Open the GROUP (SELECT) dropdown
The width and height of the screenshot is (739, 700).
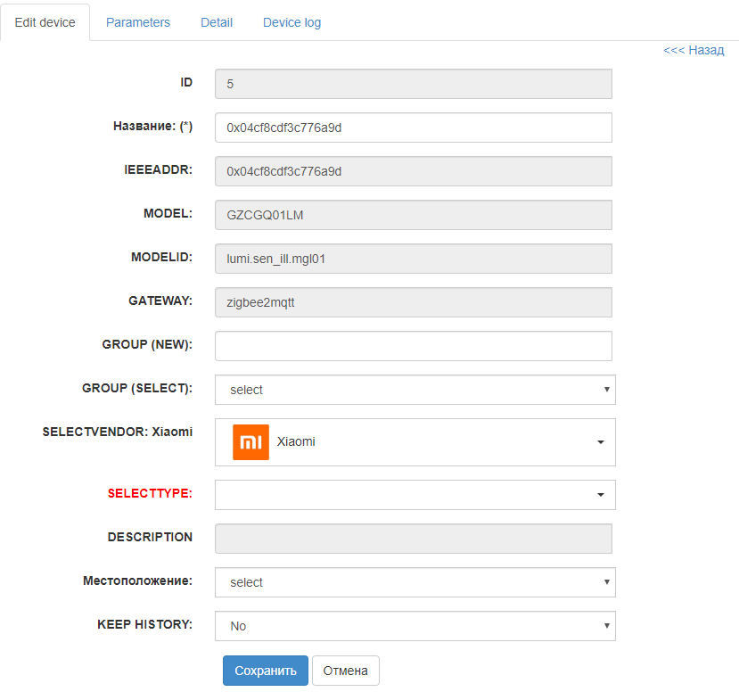coord(415,390)
